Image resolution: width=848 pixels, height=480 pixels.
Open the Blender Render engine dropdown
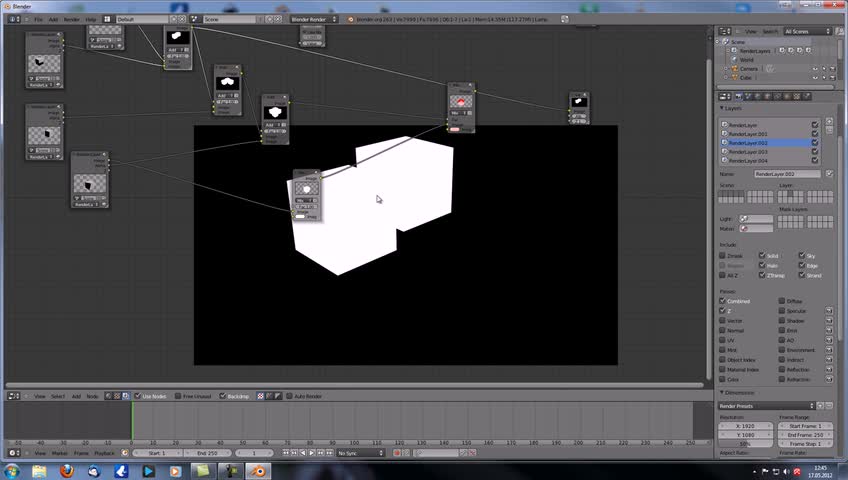tap(314, 19)
